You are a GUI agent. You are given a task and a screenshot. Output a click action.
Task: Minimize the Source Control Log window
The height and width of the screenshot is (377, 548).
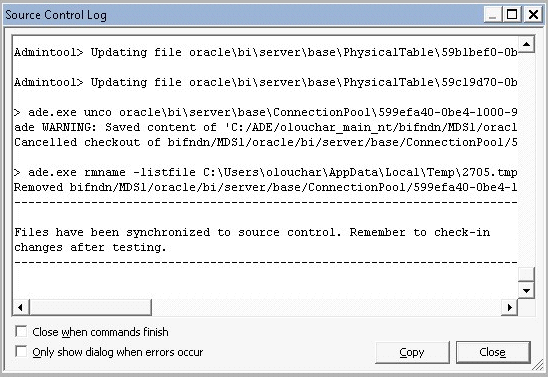492,15
